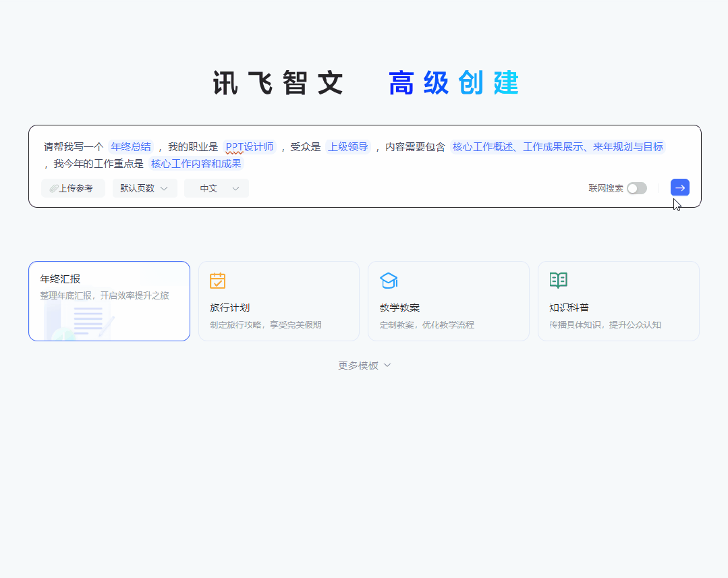728x578 pixels.
Task: Select the 知识科普 template card
Action: [619, 301]
